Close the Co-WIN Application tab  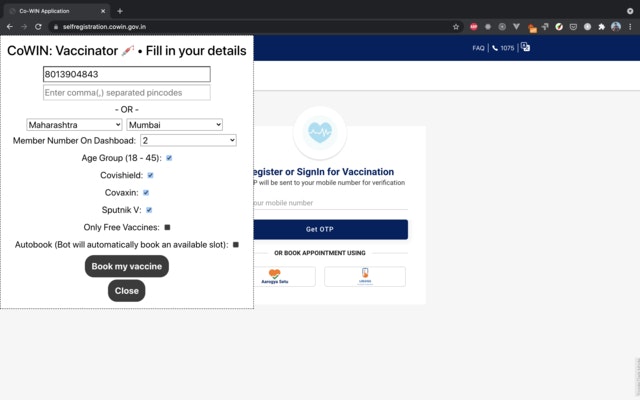click(x=103, y=11)
